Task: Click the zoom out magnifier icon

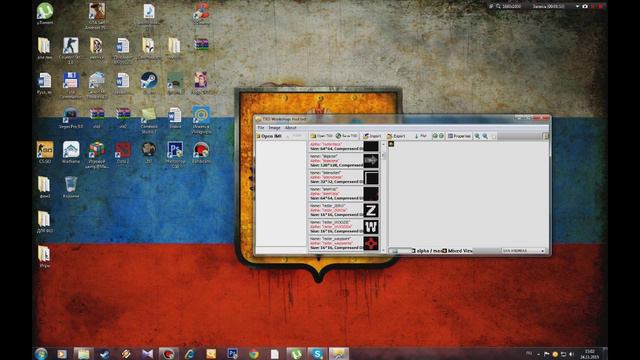Action: click(485, 136)
